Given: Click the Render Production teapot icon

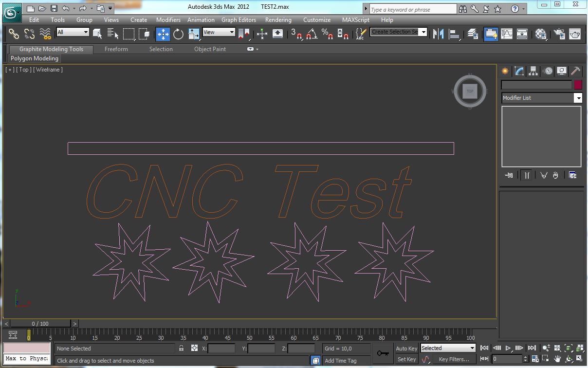Looking at the screenshot, I should [x=575, y=34].
